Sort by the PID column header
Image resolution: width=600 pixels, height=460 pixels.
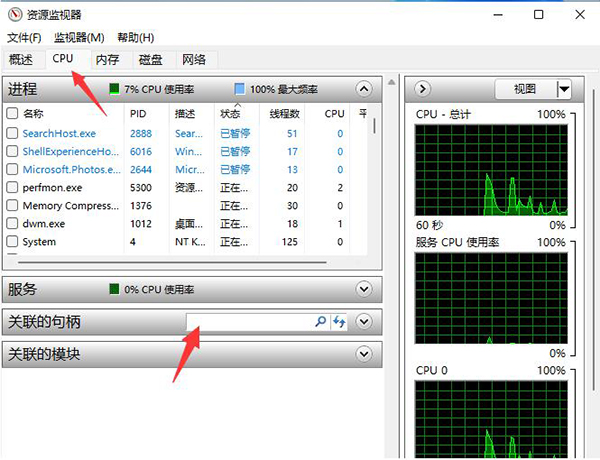click(x=138, y=114)
